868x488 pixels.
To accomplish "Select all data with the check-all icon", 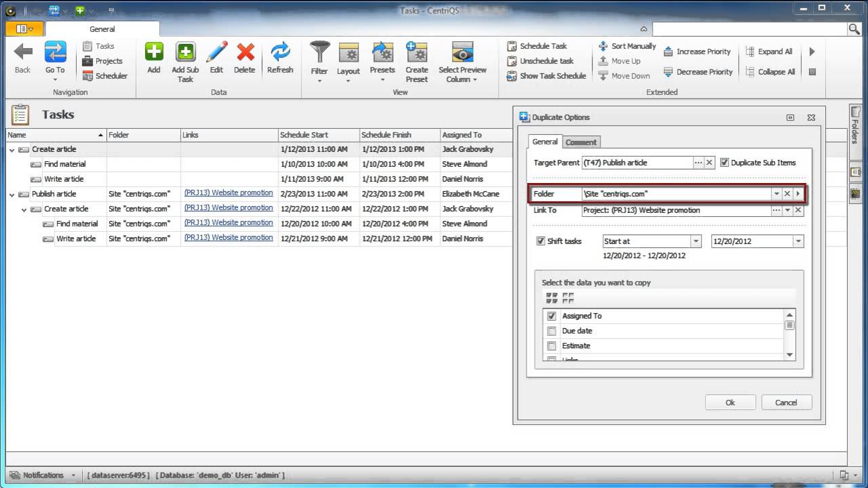I will click(x=552, y=298).
